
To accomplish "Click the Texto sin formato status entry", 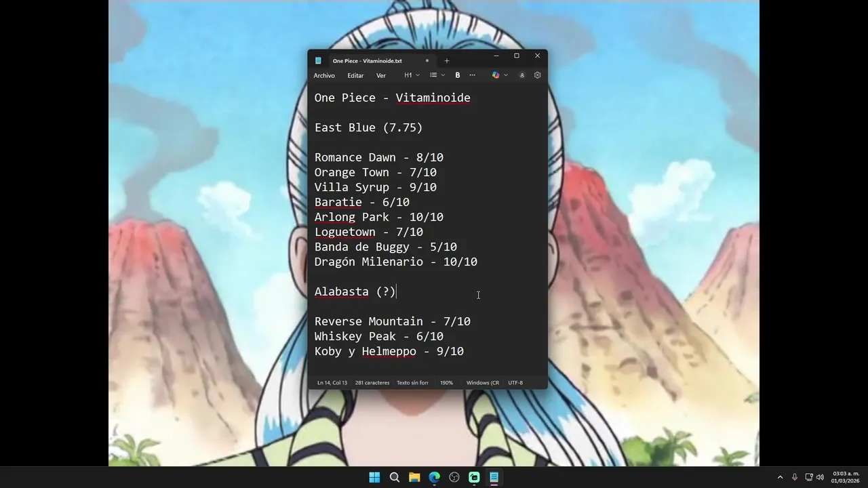I will click(x=412, y=383).
